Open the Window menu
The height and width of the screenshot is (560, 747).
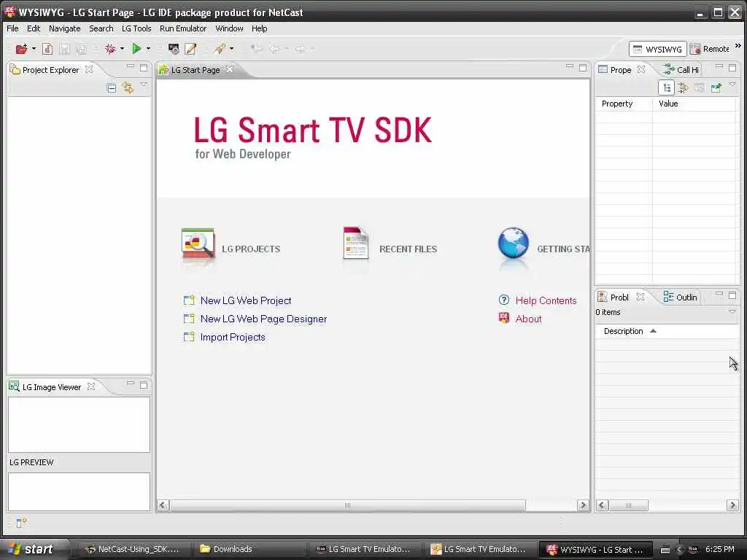point(229,28)
